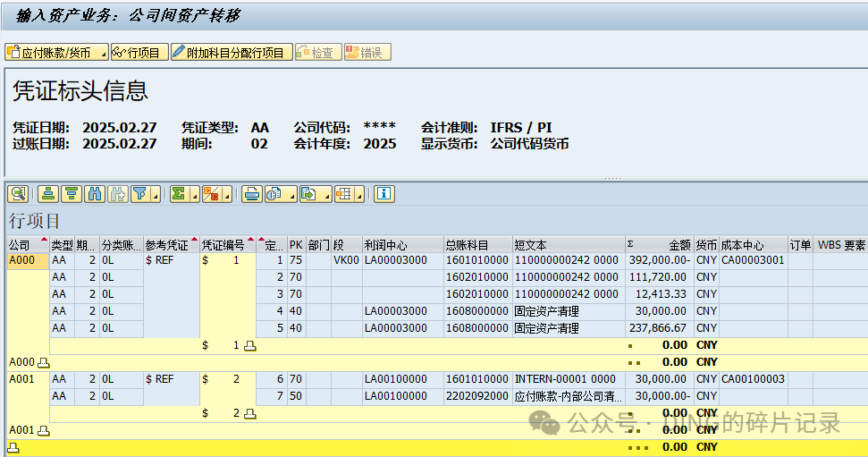Click amount 12,413.33 cell
Screen dimensions: 868x457
coord(660,295)
